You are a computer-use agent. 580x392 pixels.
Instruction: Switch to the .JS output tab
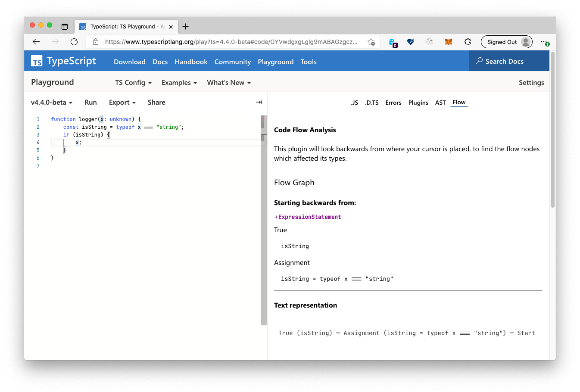pyautogui.click(x=355, y=103)
